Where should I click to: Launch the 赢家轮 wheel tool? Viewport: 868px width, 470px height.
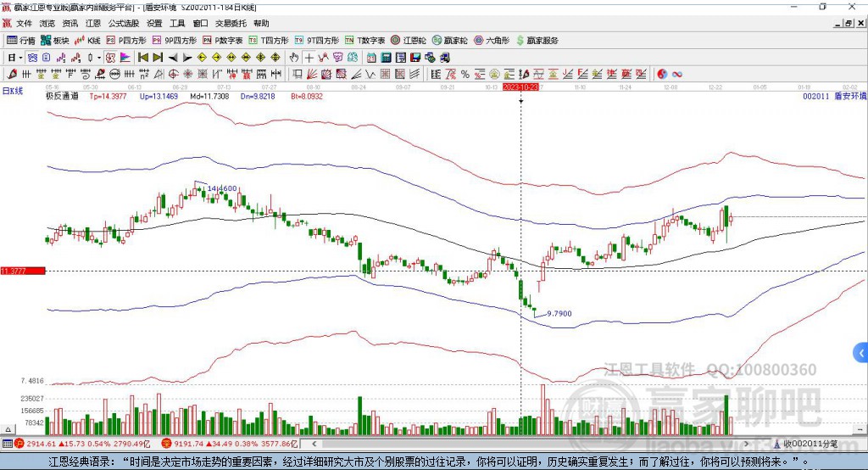[x=449, y=41]
